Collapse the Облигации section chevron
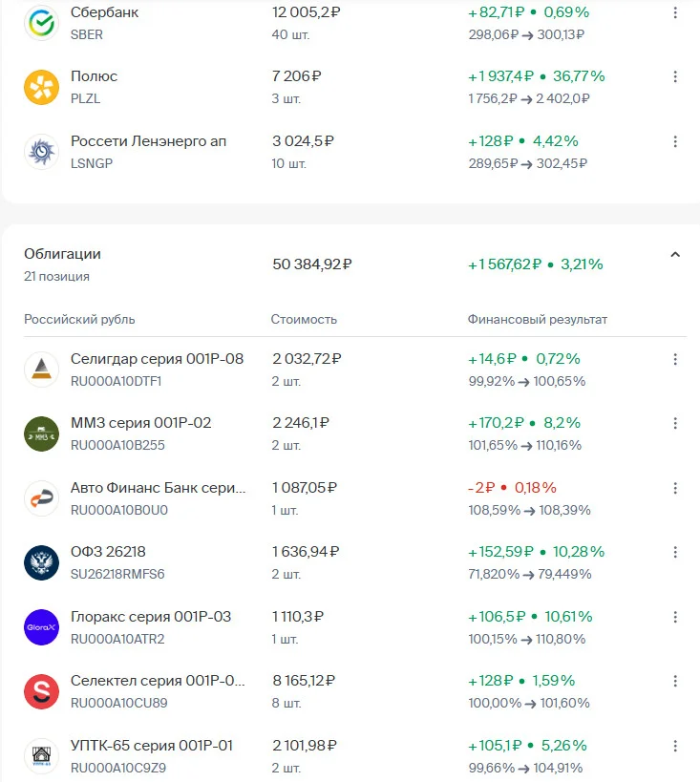The width and height of the screenshot is (700, 782). [x=675, y=254]
